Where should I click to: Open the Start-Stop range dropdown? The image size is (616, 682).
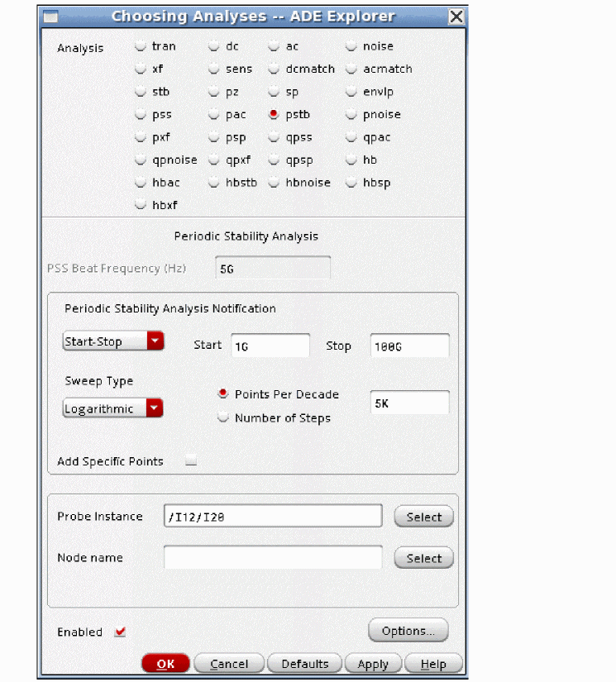[x=113, y=341]
